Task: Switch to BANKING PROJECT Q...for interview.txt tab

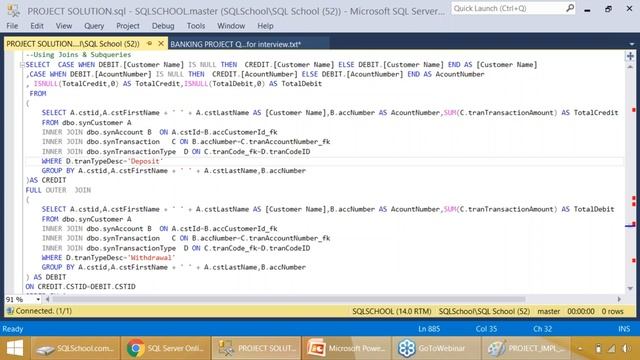Action: (236, 44)
